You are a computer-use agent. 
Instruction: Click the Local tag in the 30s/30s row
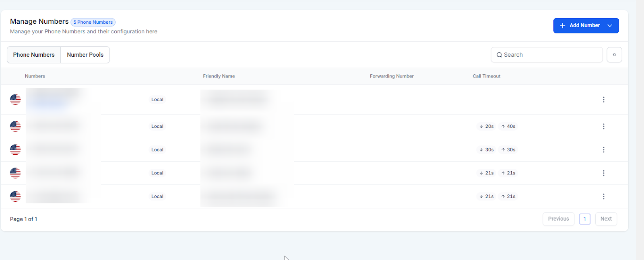[157, 149]
